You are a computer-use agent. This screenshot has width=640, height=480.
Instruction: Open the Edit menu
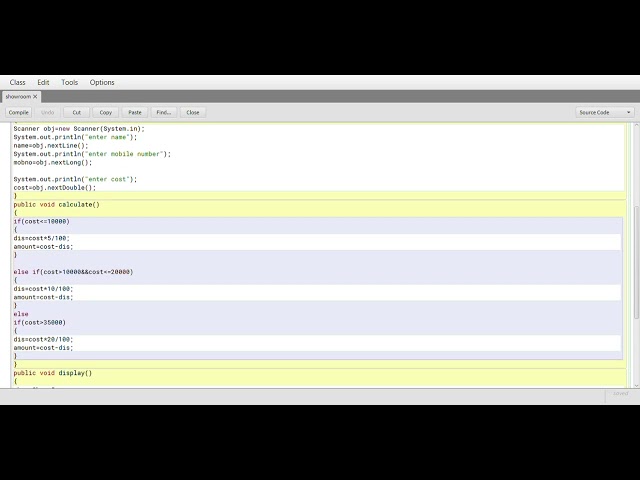pyautogui.click(x=43, y=82)
